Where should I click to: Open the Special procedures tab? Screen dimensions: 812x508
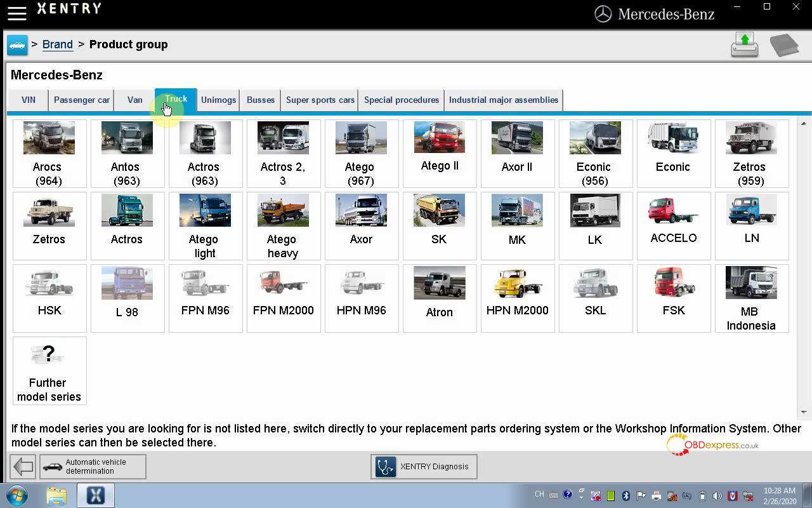(x=402, y=100)
